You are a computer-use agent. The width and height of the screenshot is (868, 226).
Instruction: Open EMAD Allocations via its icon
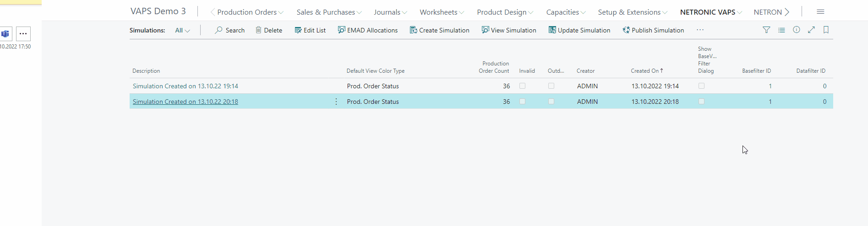pyautogui.click(x=342, y=30)
